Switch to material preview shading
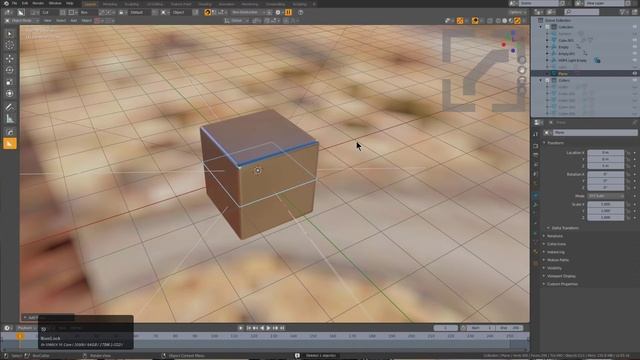640x360 pixels. [511, 20]
